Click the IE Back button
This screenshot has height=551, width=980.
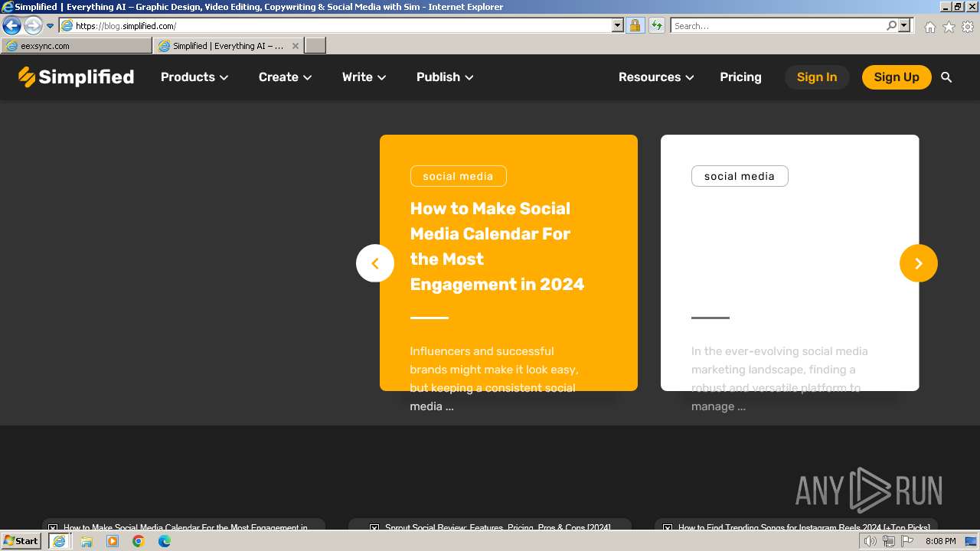11,25
